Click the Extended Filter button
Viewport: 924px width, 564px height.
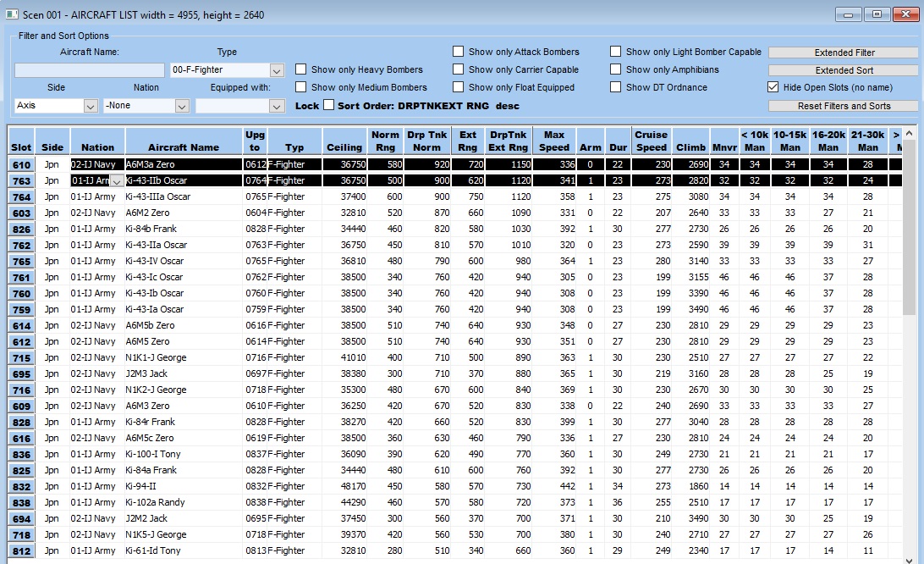pos(844,53)
